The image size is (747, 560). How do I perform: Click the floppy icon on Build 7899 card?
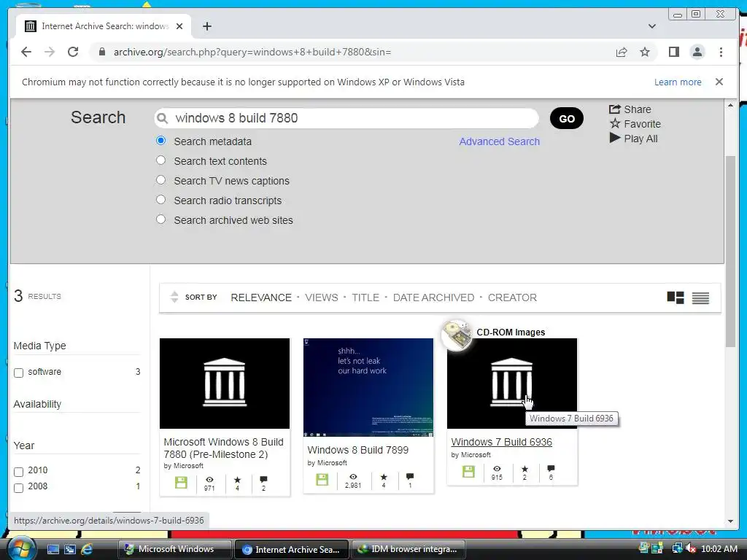[x=322, y=480]
